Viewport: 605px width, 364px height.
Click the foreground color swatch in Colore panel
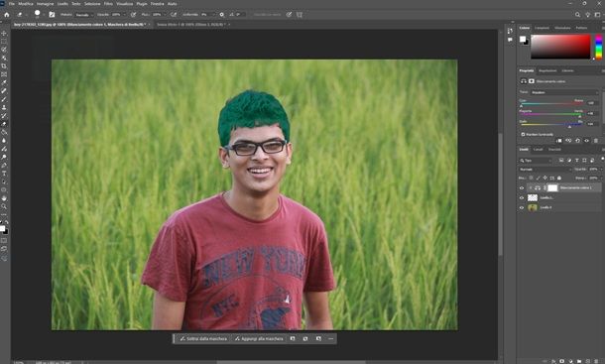click(x=523, y=39)
